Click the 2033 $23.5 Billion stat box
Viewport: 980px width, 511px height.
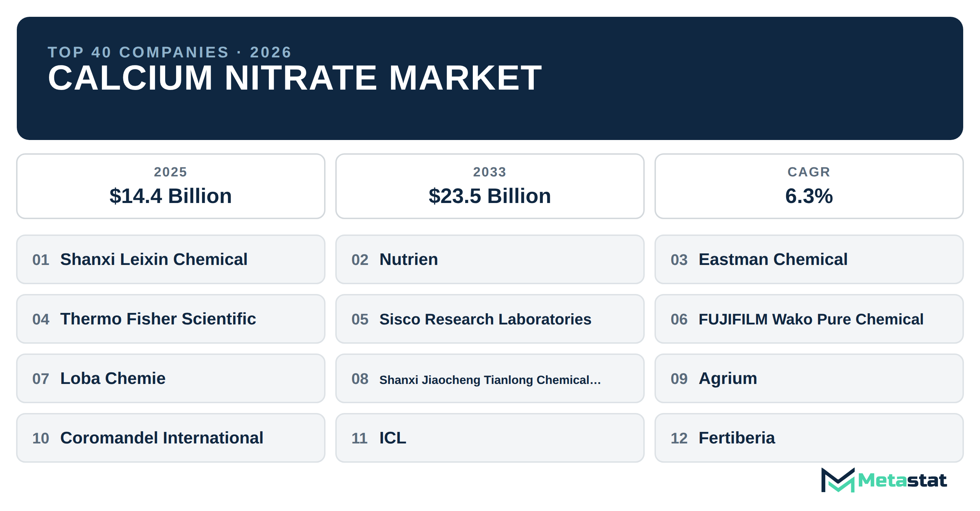coord(490,186)
